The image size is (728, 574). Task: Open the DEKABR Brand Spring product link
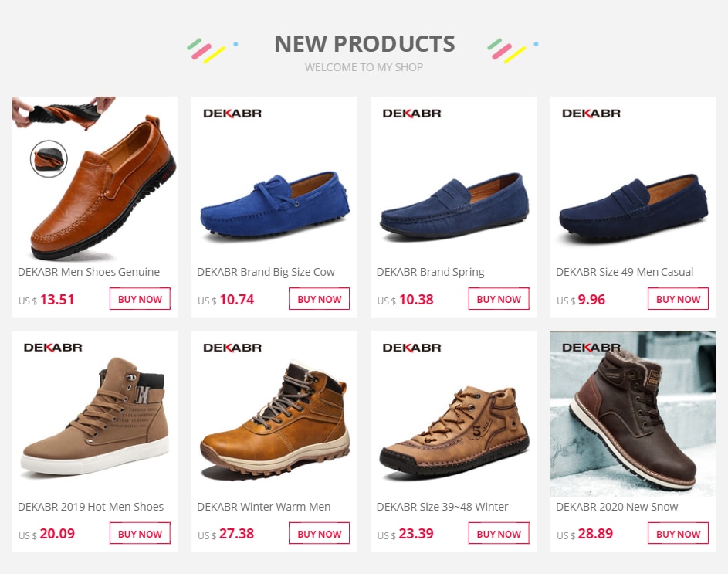(x=430, y=272)
